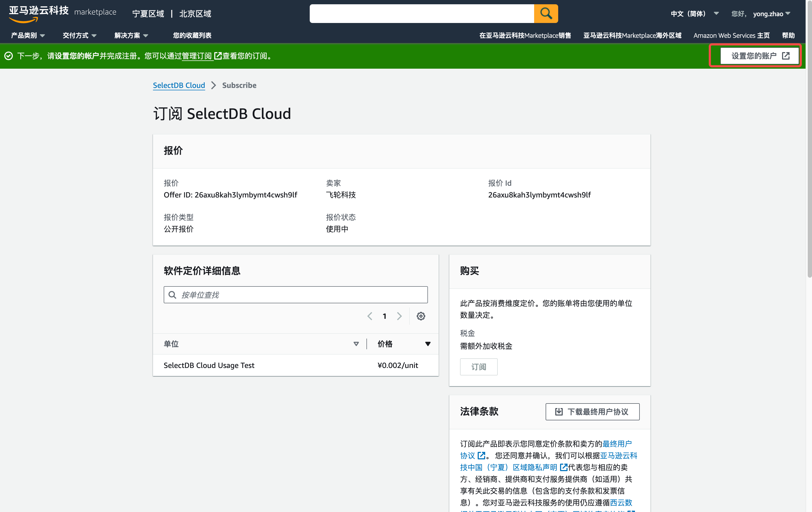812x512 pixels.
Task: Click the download icon in 下载最终用户协议 button
Action: point(559,412)
